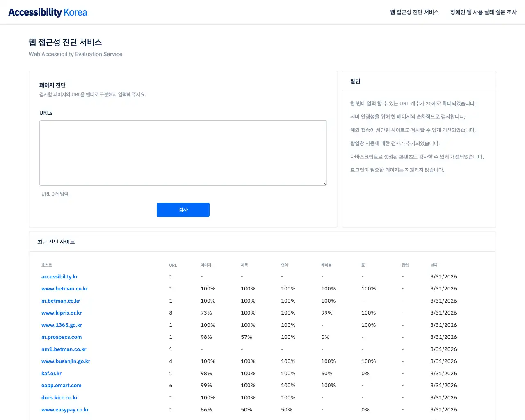Open the www.1365.go.kr link

coord(62,325)
